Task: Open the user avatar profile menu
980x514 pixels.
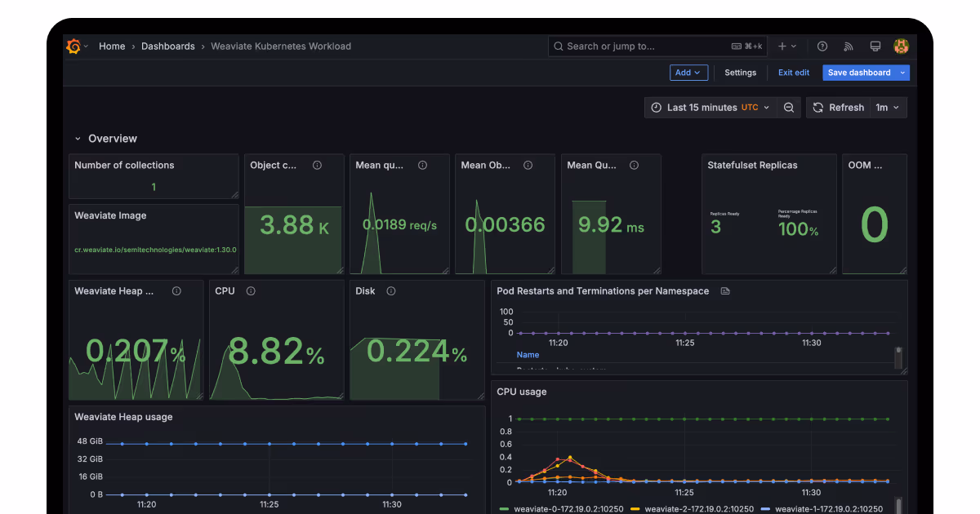Action: [901, 47]
